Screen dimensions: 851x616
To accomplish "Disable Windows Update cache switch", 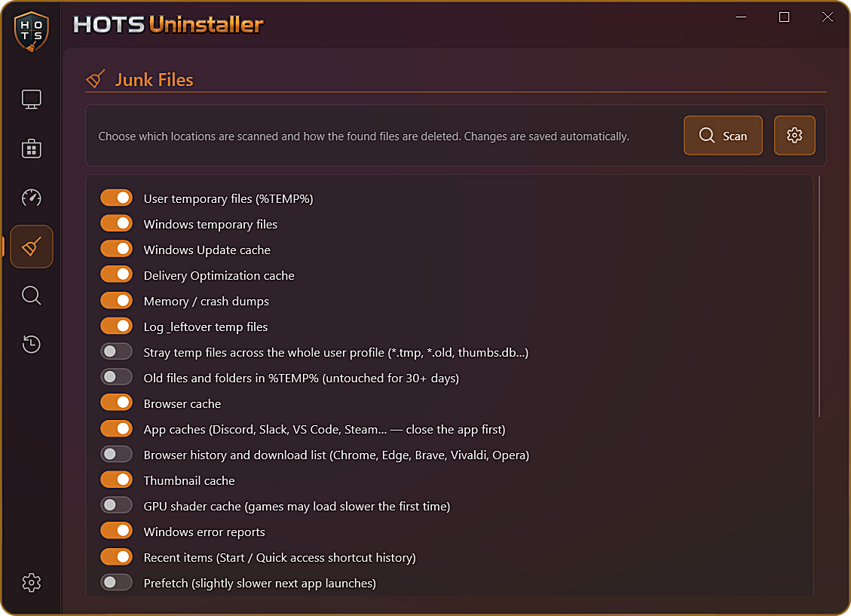I will 117,249.
